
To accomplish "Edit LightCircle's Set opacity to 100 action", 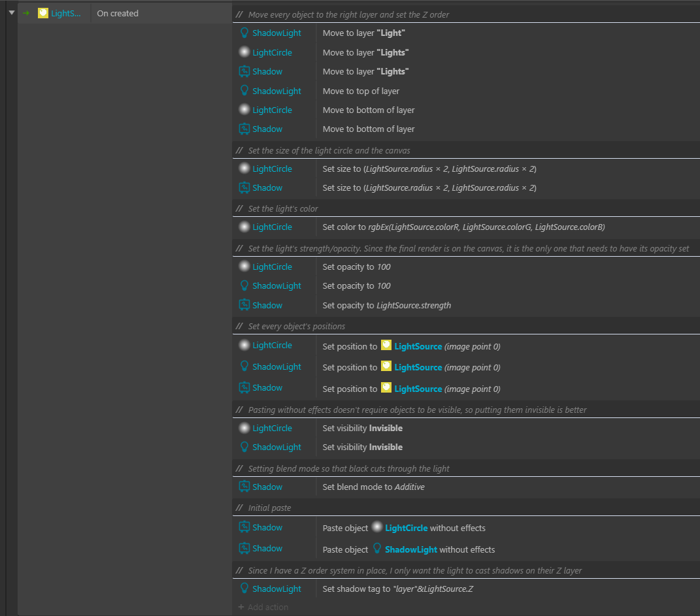I will point(356,267).
